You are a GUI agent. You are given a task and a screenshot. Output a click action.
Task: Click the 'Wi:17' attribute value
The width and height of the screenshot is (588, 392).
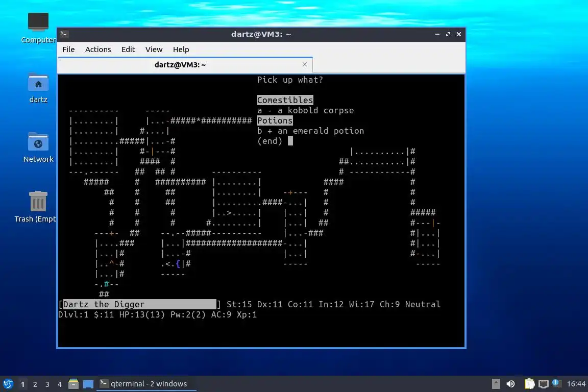click(x=361, y=304)
